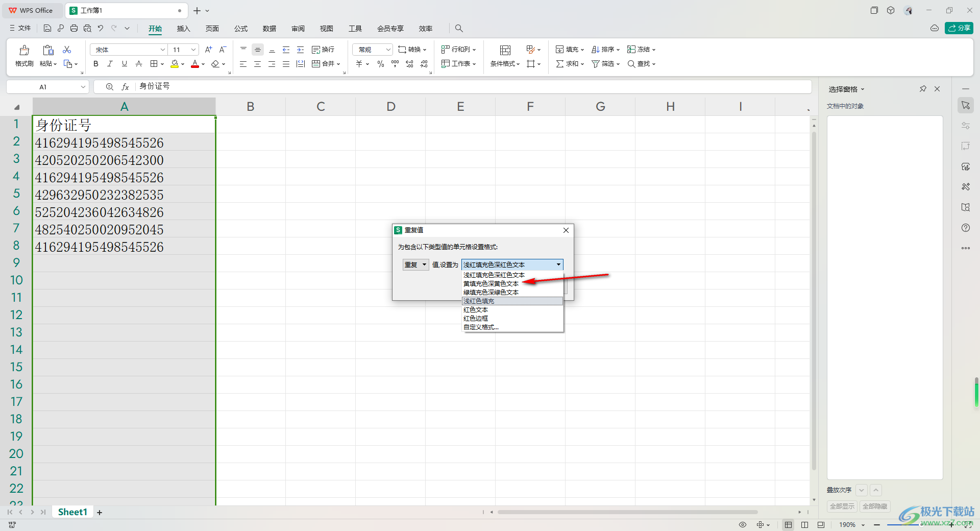Viewport: 980px width, 531px height.
Task: Open the Name Box A1 dropdown arrow
Action: point(83,87)
